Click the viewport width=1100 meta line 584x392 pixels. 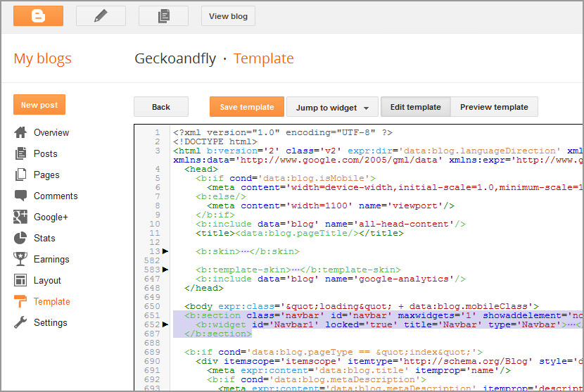(x=331, y=206)
